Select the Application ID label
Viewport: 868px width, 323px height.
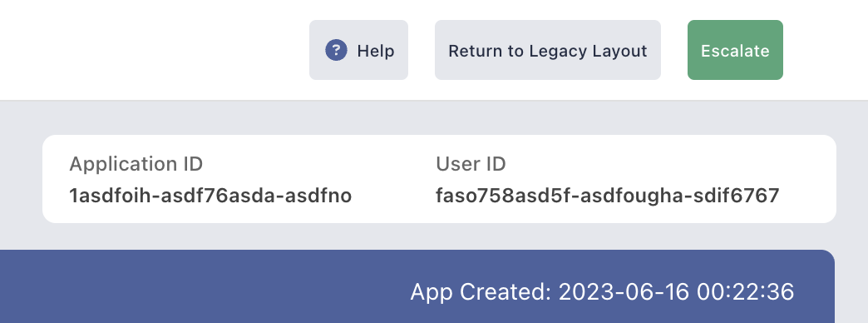pyautogui.click(x=136, y=164)
